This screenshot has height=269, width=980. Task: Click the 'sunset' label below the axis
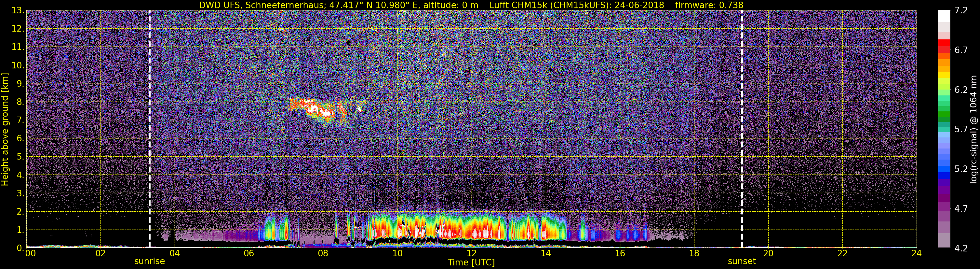pyautogui.click(x=742, y=262)
